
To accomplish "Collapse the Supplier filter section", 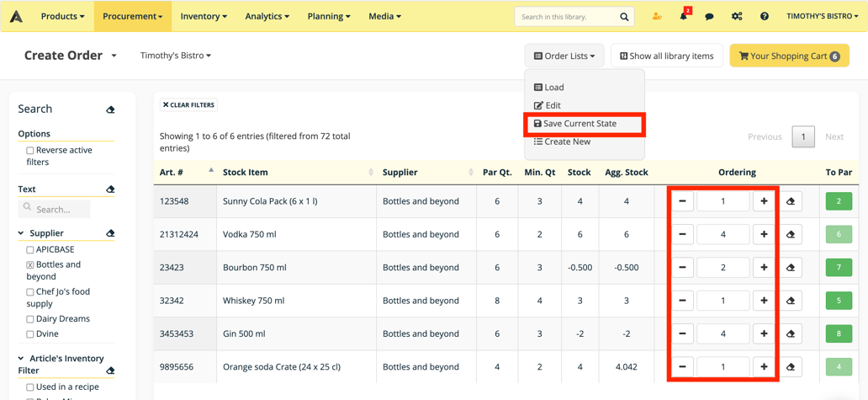I will tap(21, 233).
